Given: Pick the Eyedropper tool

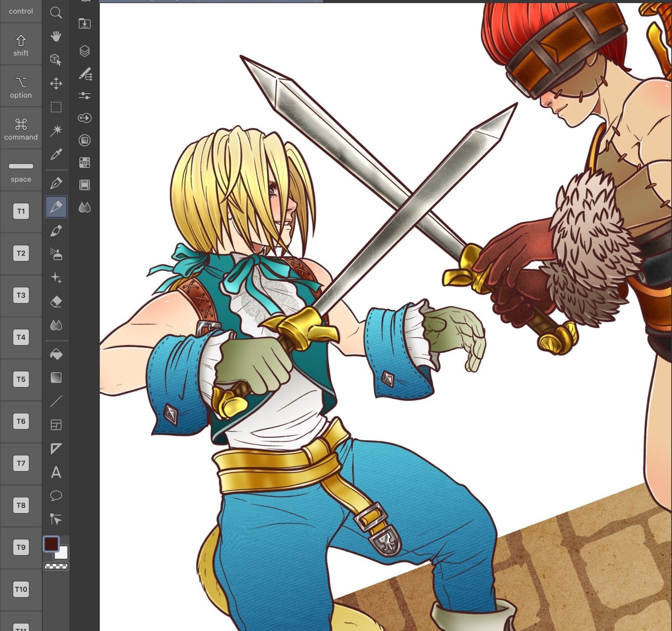Looking at the screenshot, I should (x=56, y=154).
